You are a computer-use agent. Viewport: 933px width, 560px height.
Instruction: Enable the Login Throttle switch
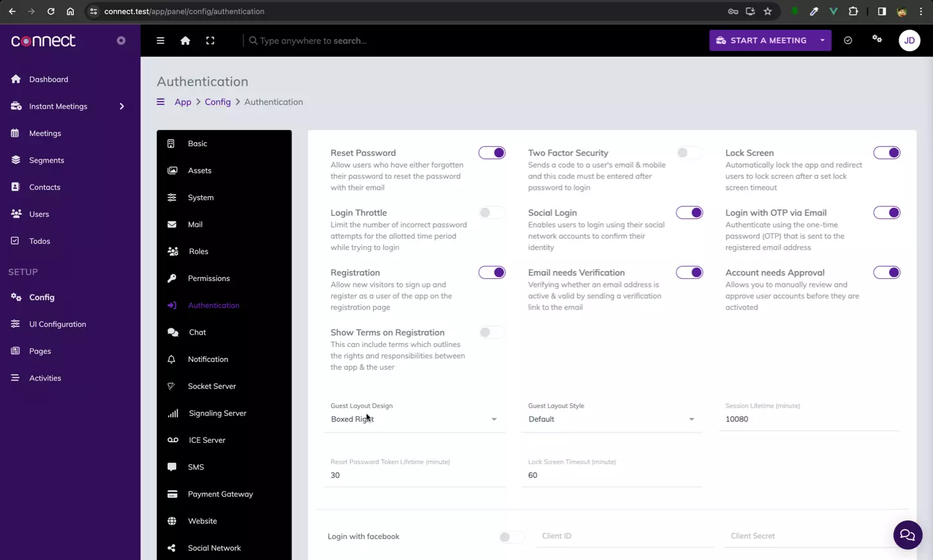click(x=492, y=212)
